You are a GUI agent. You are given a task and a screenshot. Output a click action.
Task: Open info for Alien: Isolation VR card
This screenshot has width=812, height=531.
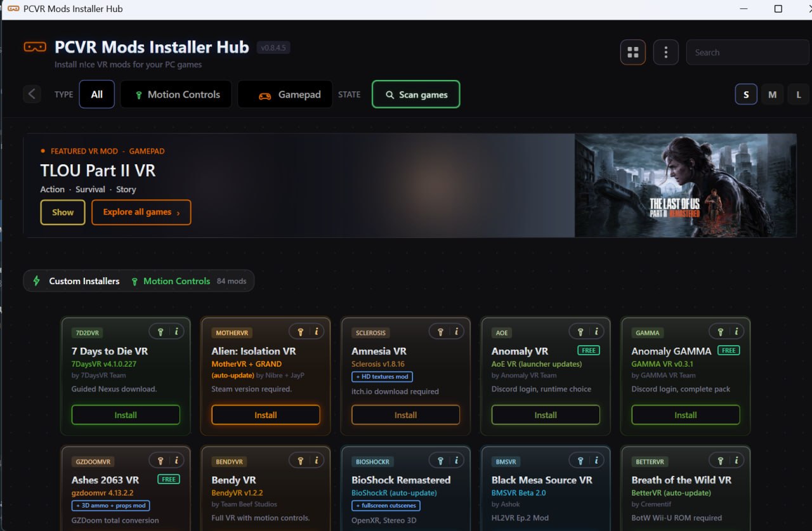click(316, 331)
